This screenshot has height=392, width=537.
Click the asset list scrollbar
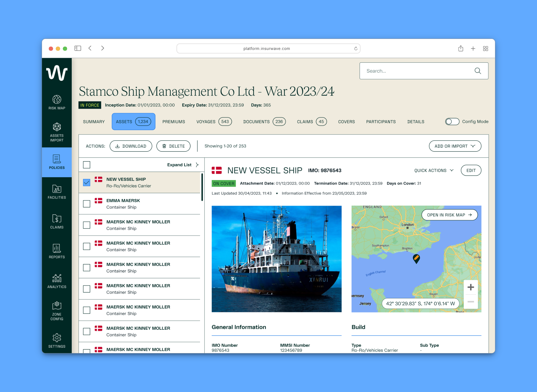click(202, 187)
